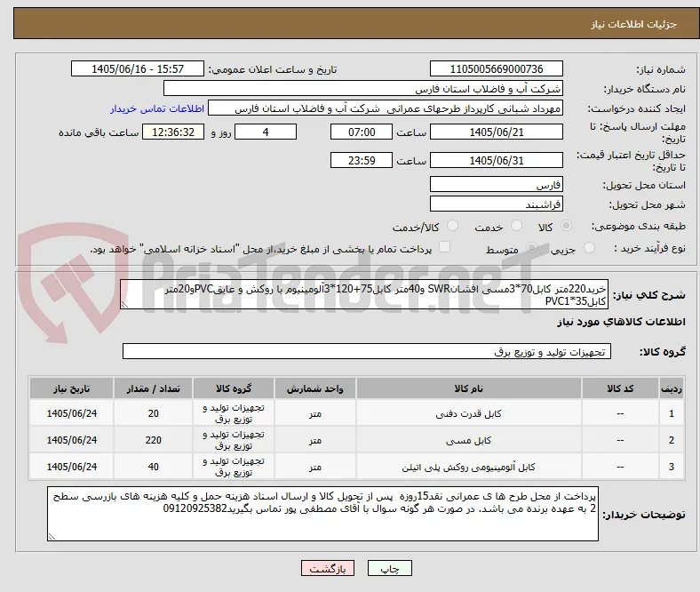Screen dimensions: 700x592
Task: Click the جزئیات اطلاعات نیاز page header
Action: [x=633, y=24]
